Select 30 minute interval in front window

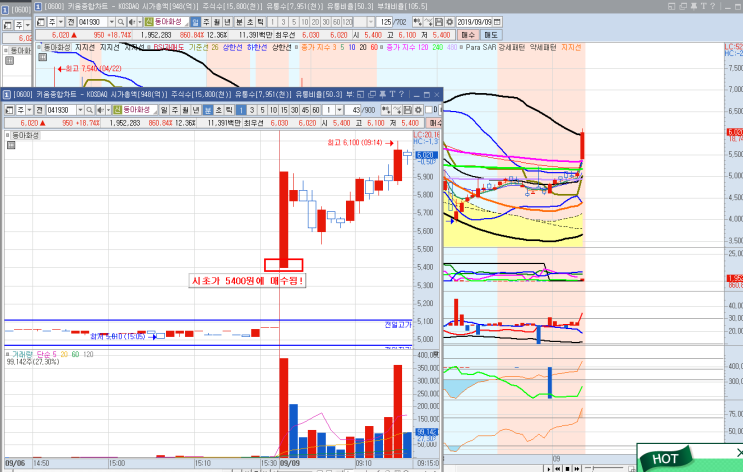294,110
